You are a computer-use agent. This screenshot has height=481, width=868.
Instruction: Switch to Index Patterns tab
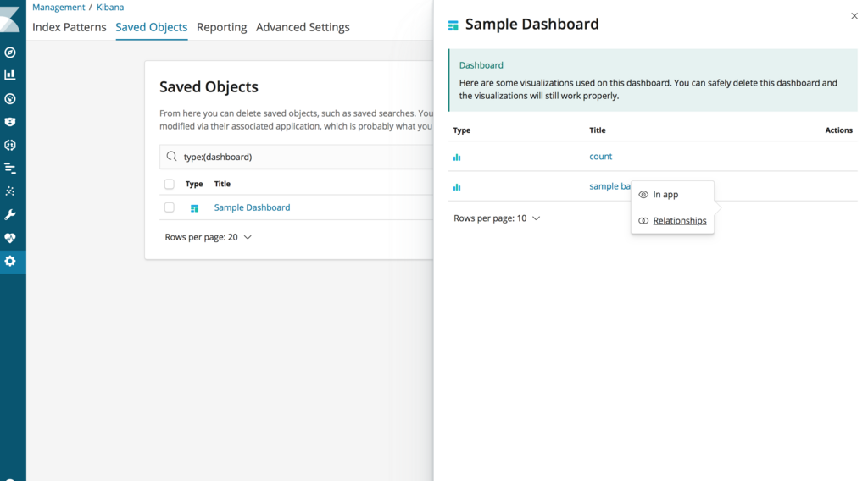(70, 27)
